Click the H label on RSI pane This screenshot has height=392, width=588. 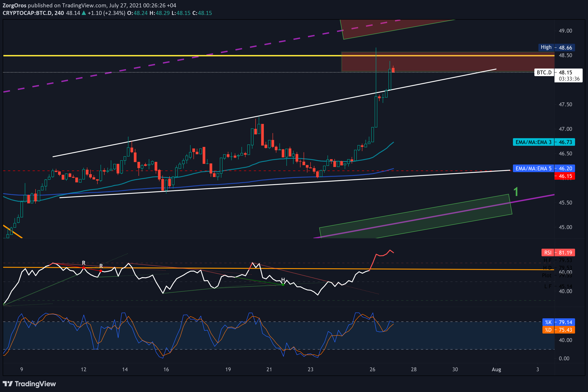(x=283, y=280)
